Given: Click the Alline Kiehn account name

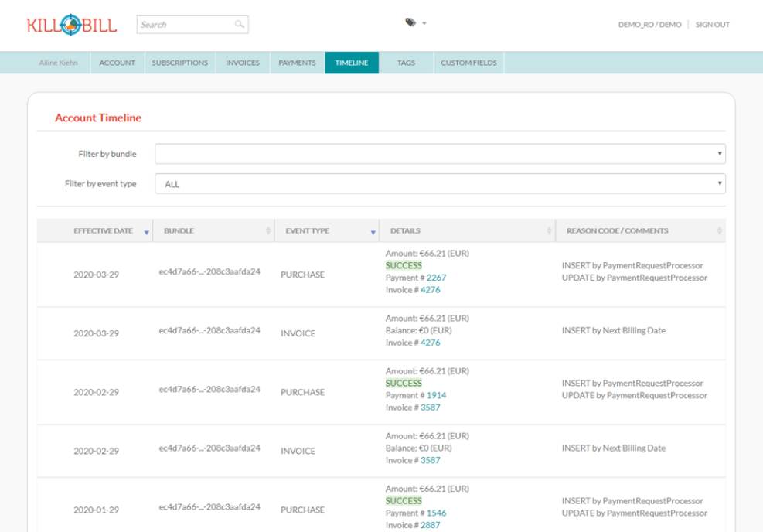Looking at the screenshot, I should click(x=58, y=63).
